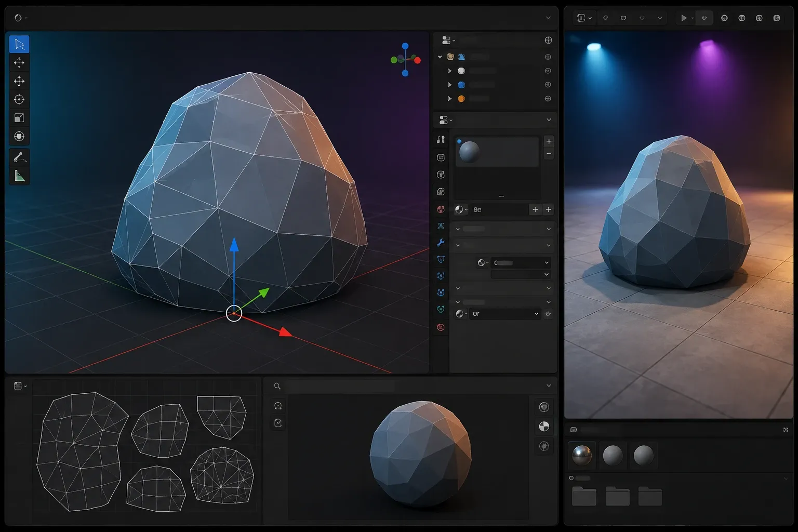Screen dimensions: 798x532
Task: Click last plus button at material row end
Action: [548, 209]
